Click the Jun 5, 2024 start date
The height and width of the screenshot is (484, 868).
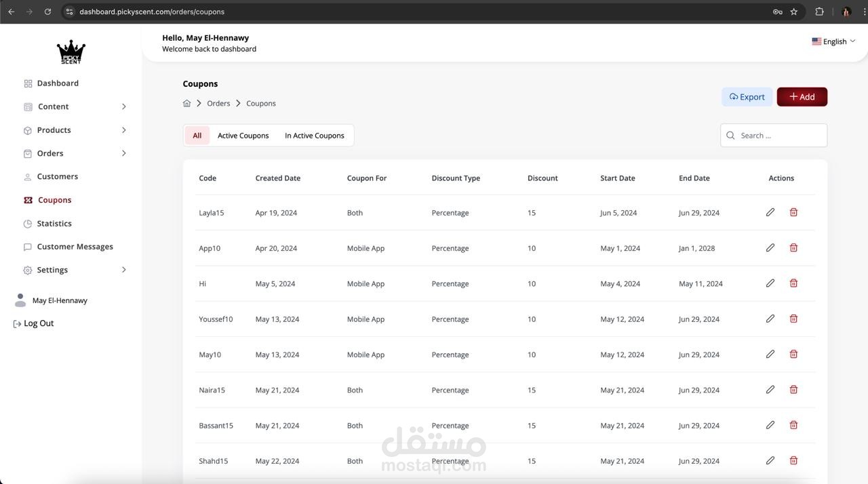(x=618, y=213)
